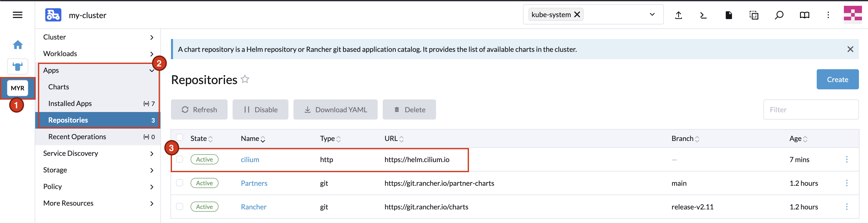Select Repositories in the Apps menu
868x223 pixels.
[x=98, y=120]
